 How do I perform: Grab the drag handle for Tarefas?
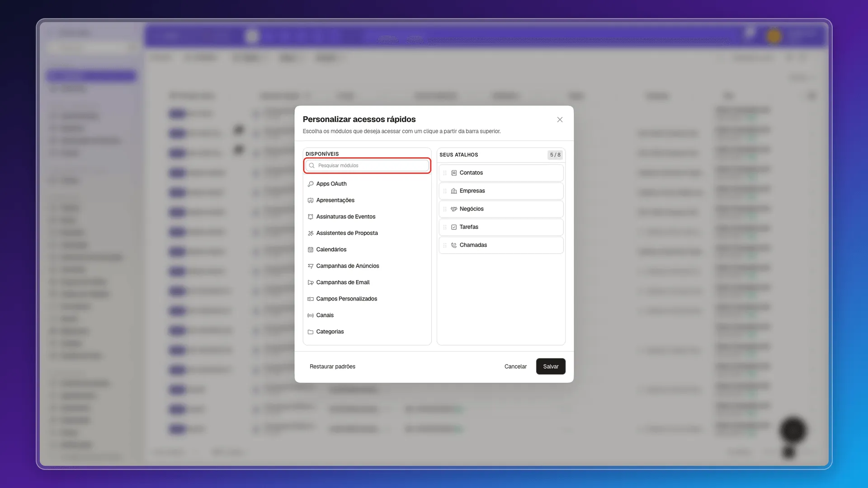(445, 227)
